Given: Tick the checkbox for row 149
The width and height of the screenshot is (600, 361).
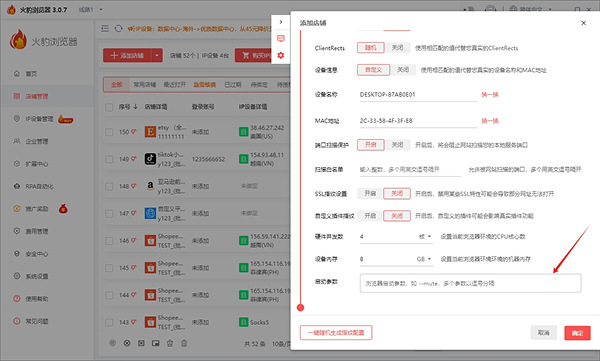Looking at the screenshot, I should (x=109, y=159).
